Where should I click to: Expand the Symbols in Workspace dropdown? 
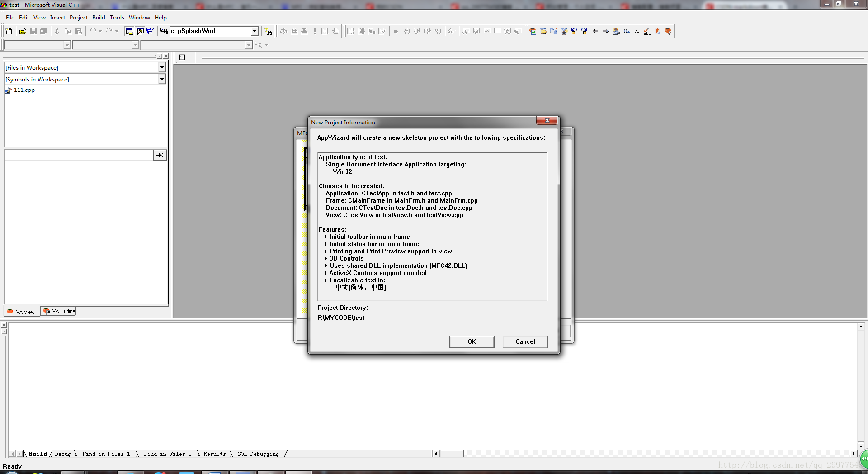162,79
